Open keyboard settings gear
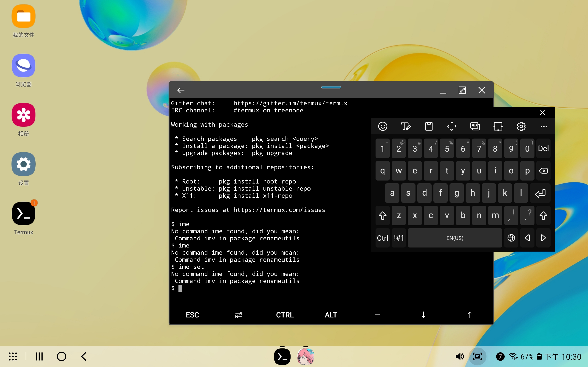588x367 pixels. click(521, 126)
